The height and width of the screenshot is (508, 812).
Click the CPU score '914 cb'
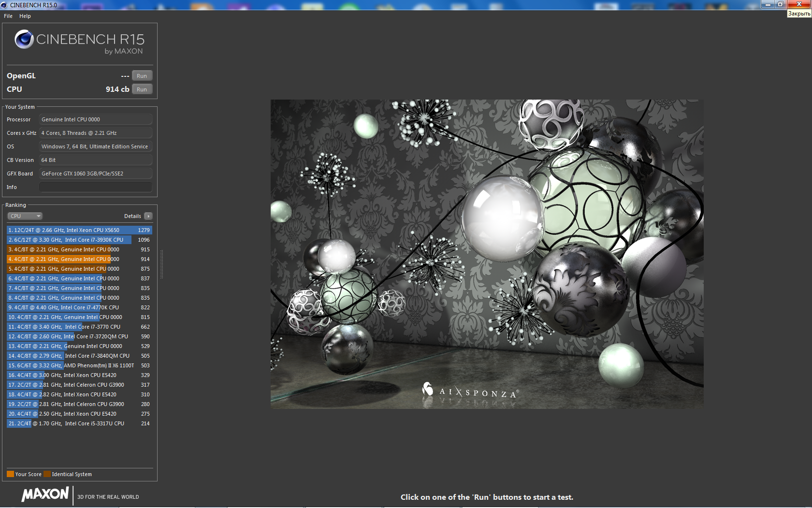117,89
